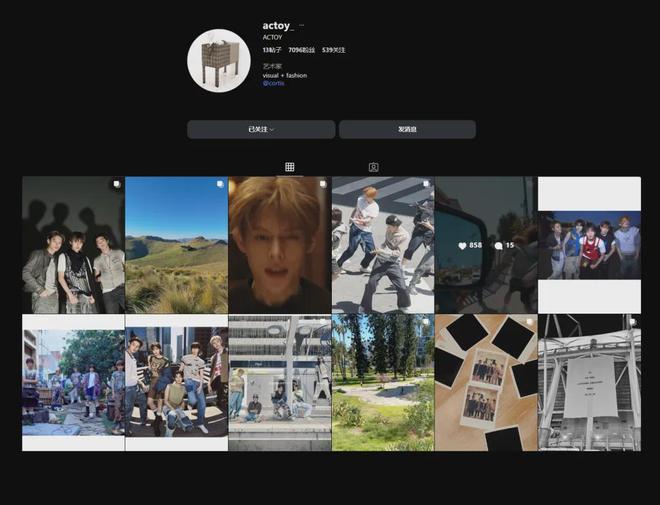Image resolution: width=660 pixels, height=505 pixels.
Task: Switch to the tagged photos tab
Action: pos(373,167)
